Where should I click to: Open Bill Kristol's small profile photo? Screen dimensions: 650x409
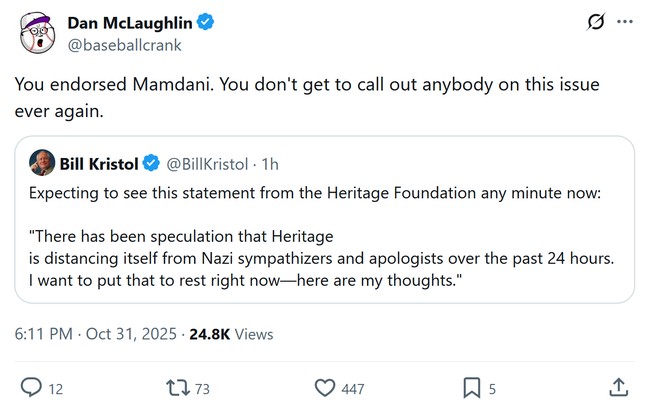coord(42,163)
